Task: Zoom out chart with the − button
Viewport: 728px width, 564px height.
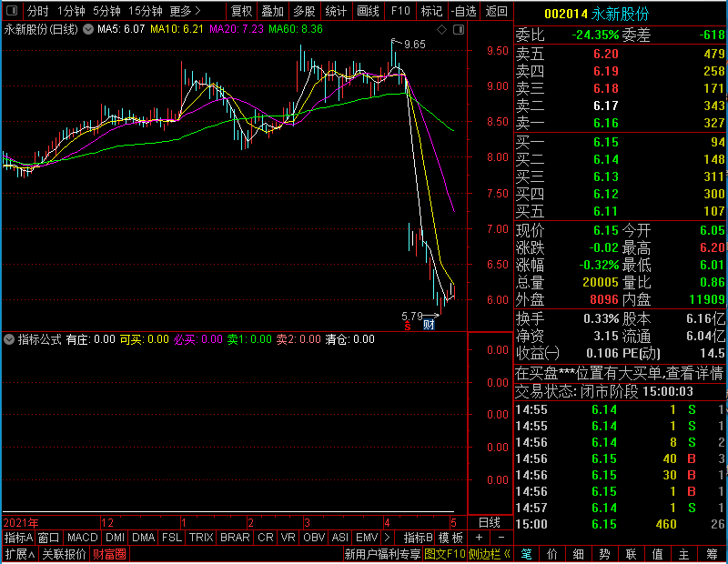Action: pos(501,538)
